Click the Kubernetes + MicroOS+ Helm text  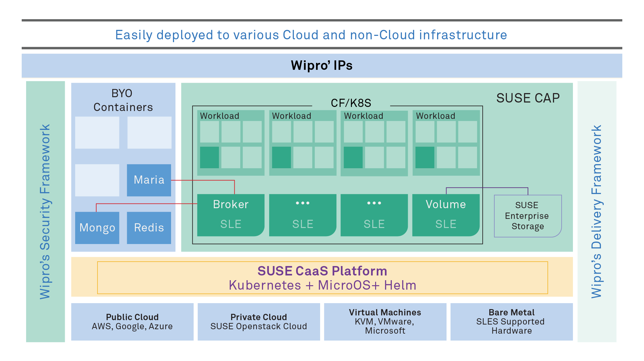coord(322,285)
